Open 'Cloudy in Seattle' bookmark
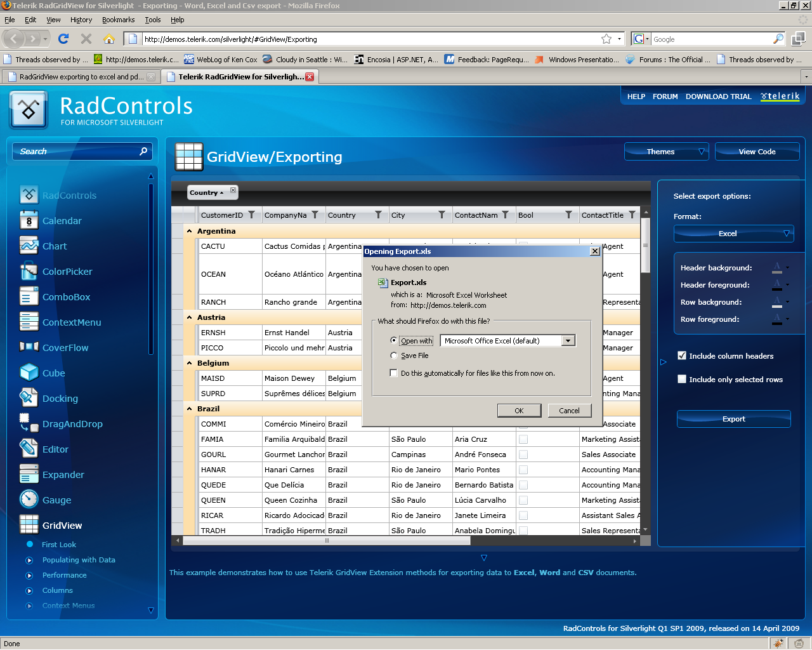Viewport: 812px width, 650px height. coord(306,60)
